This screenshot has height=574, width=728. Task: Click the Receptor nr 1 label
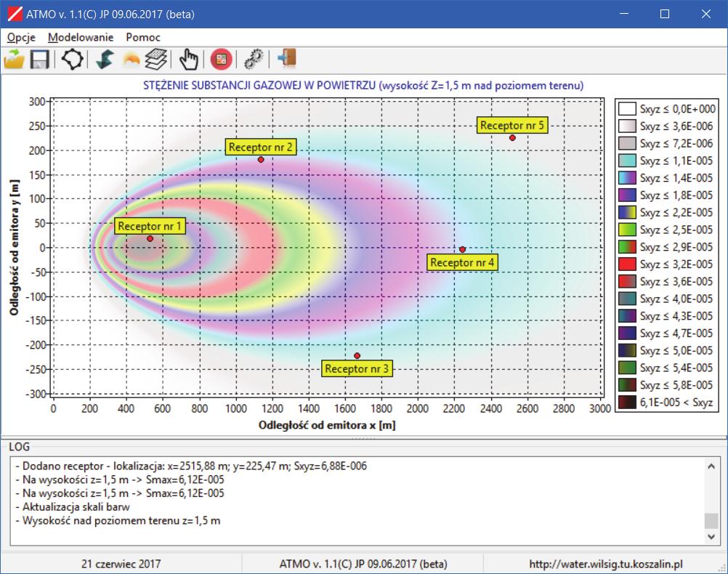(x=150, y=226)
